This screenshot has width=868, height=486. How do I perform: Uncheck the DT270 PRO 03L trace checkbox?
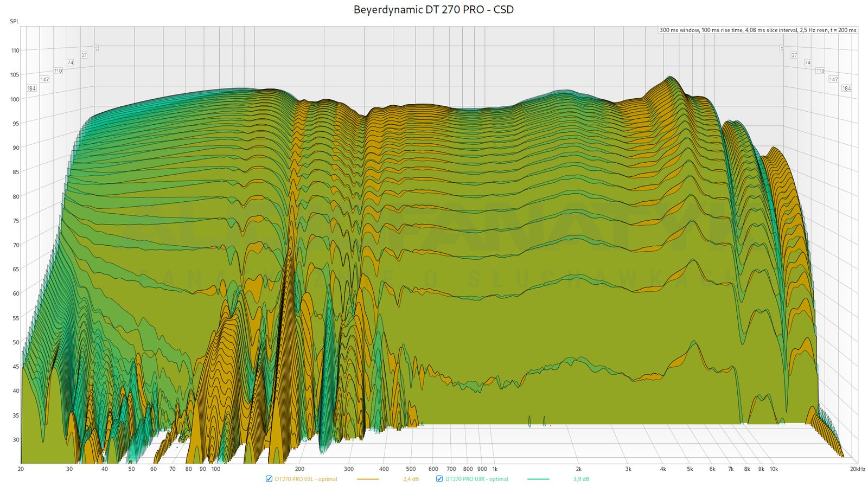pos(269,479)
